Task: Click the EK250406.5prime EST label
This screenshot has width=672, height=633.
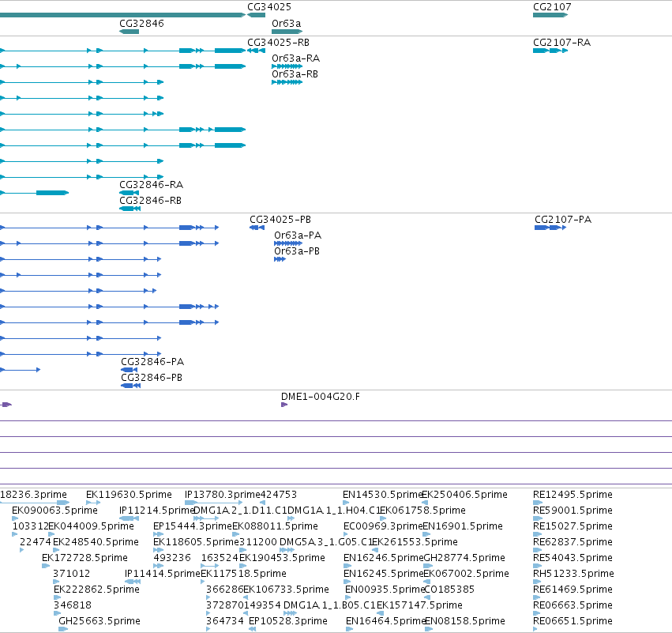Action: (x=464, y=495)
